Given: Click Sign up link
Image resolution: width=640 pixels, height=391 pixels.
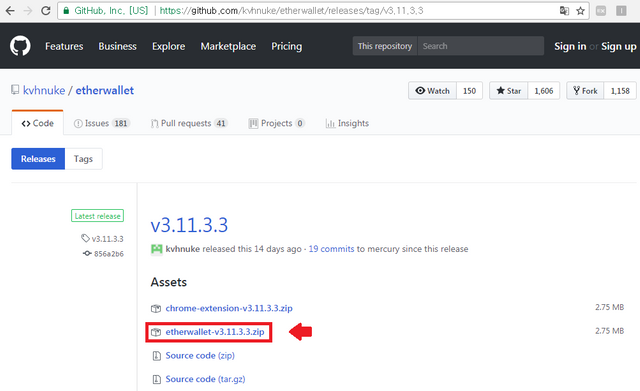Looking at the screenshot, I should click(618, 47).
